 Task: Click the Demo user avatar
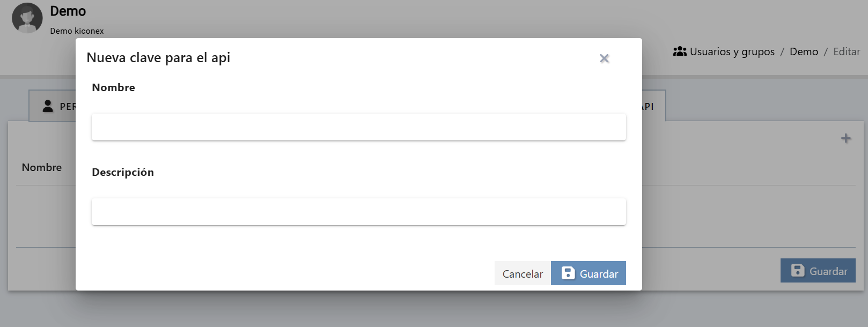27,18
